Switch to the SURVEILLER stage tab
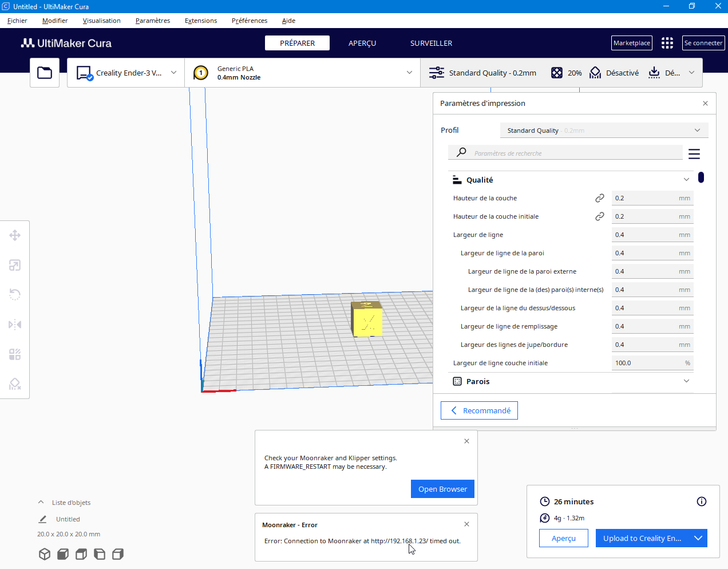 pyautogui.click(x=431, y=43)
